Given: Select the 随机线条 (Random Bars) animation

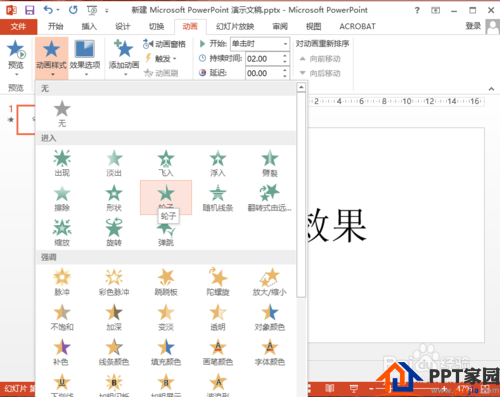Looking at the screenshot, I should click(x=218, y=198).
